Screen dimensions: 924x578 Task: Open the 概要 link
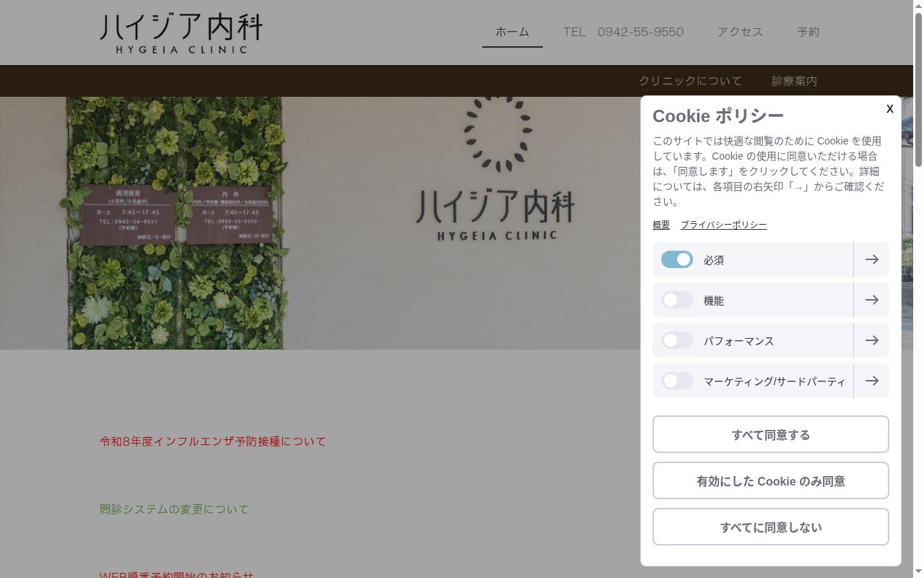coord(661,225)
